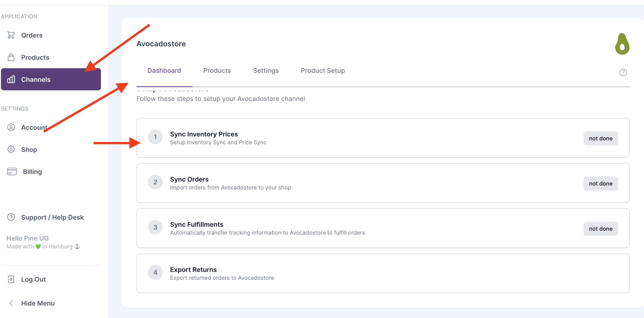The height and width of the screenshot is (318, 644).
Task: Click not done badge for Sync Fulfillments
Action: click(x=600, y=229)
